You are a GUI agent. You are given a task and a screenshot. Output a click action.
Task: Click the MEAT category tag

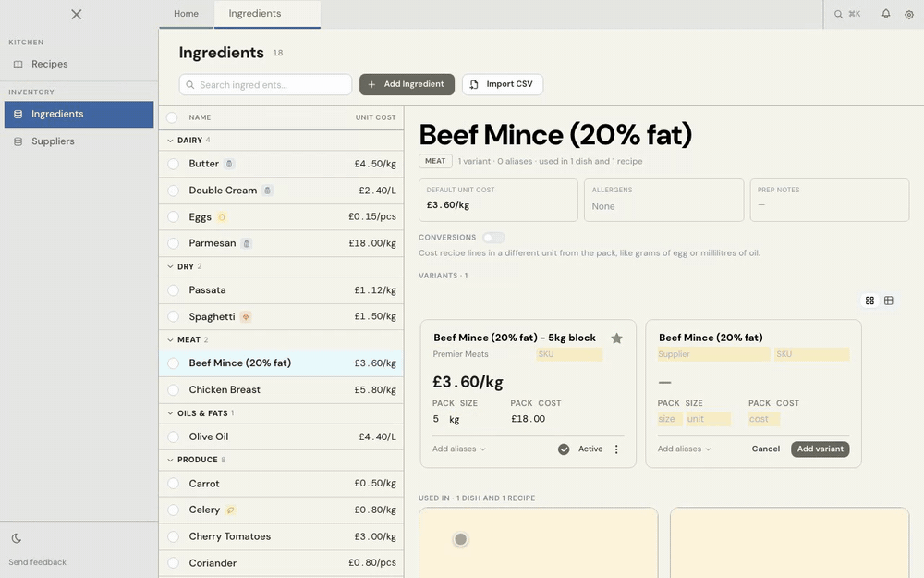(435, 161)
